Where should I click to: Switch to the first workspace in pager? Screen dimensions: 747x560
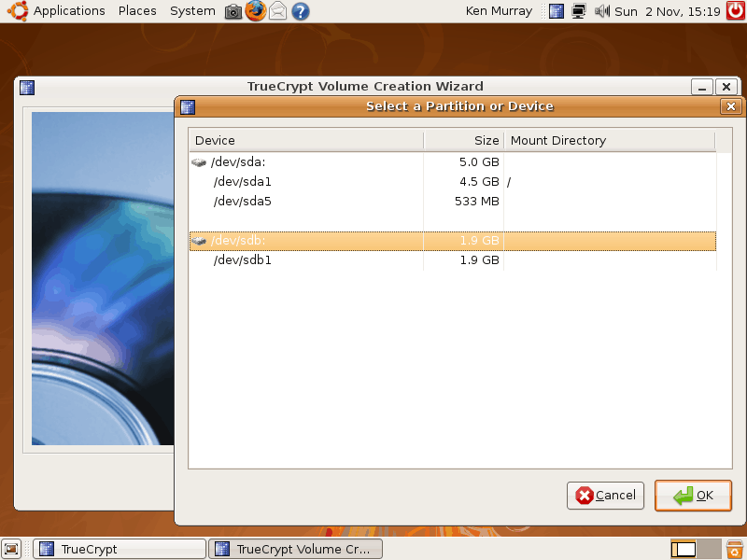click(x=684, y=549)
